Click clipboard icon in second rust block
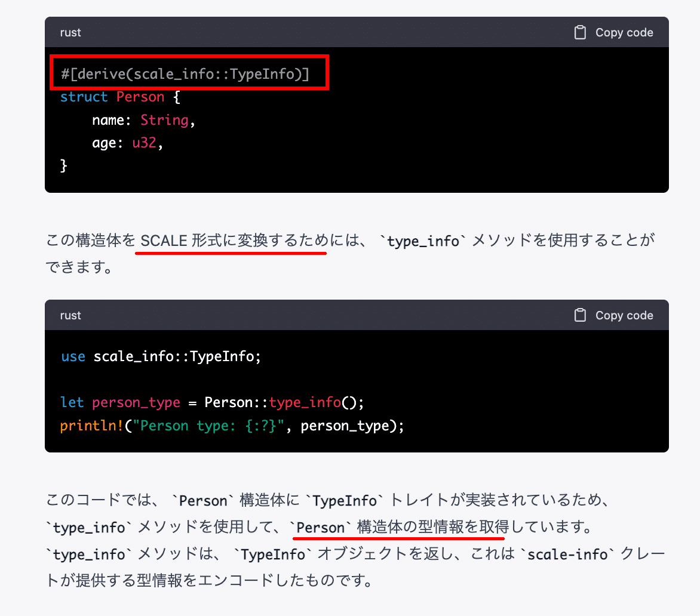 click(x=580, y=315)
